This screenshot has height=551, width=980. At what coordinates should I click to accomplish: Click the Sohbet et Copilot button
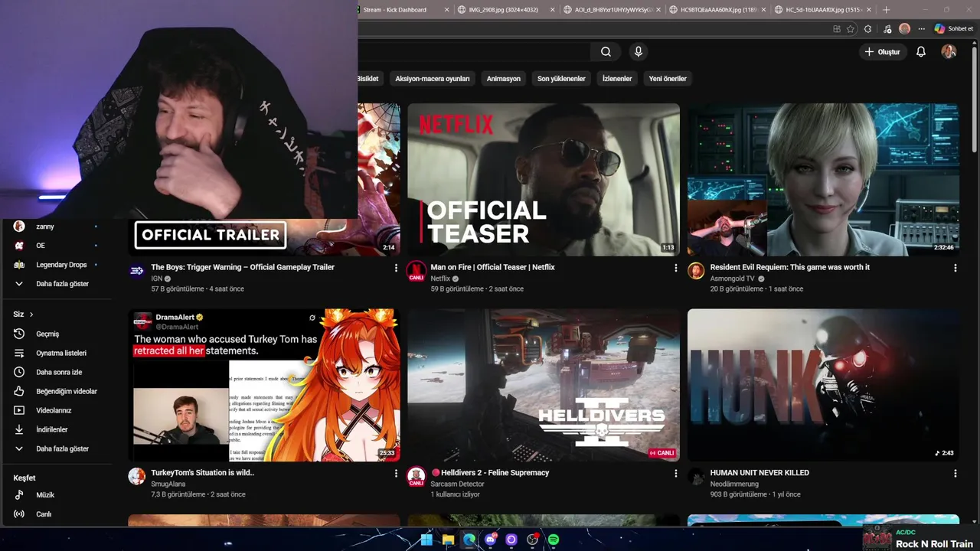tap(953, 29)
